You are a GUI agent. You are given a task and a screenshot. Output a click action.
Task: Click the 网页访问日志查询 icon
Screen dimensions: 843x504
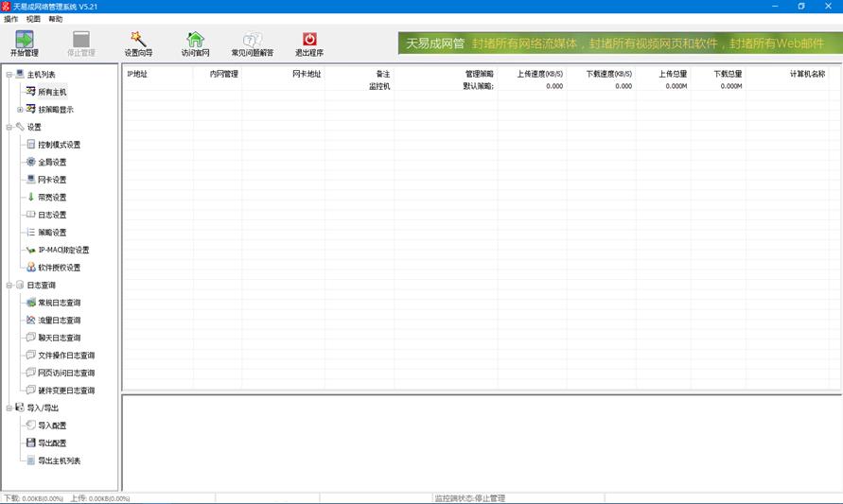[x=30, y=373]
